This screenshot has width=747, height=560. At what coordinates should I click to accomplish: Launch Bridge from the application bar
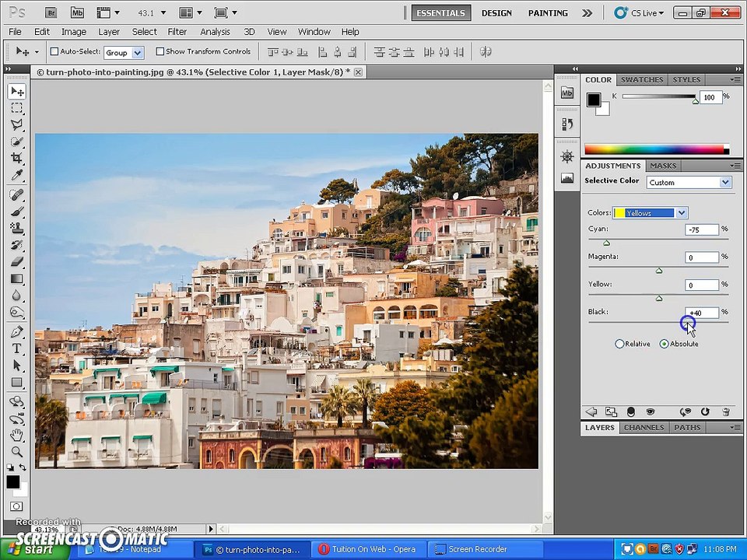(x=51, y=13)
